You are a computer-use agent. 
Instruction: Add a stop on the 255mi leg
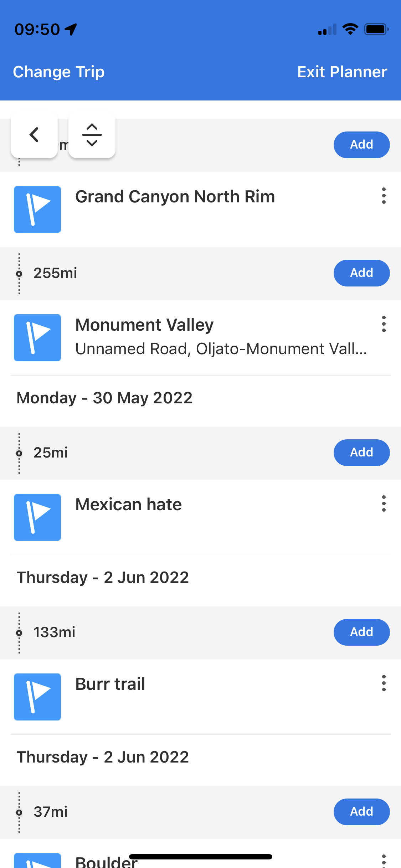point(361,273)
